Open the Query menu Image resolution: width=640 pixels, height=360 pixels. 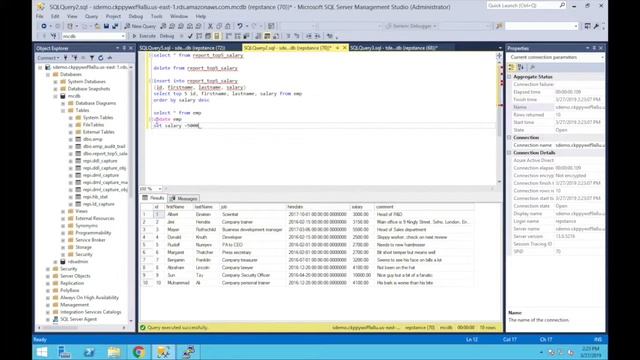click(91, 16)
